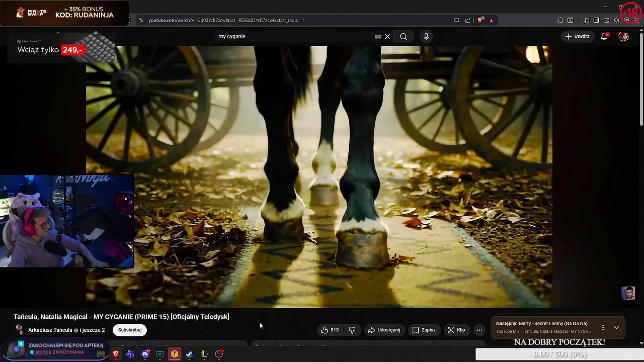Open the on-screen keyboard icon in search box
Image resolution: width=644 pixels, height=362 pixels.
coord(378,37)
